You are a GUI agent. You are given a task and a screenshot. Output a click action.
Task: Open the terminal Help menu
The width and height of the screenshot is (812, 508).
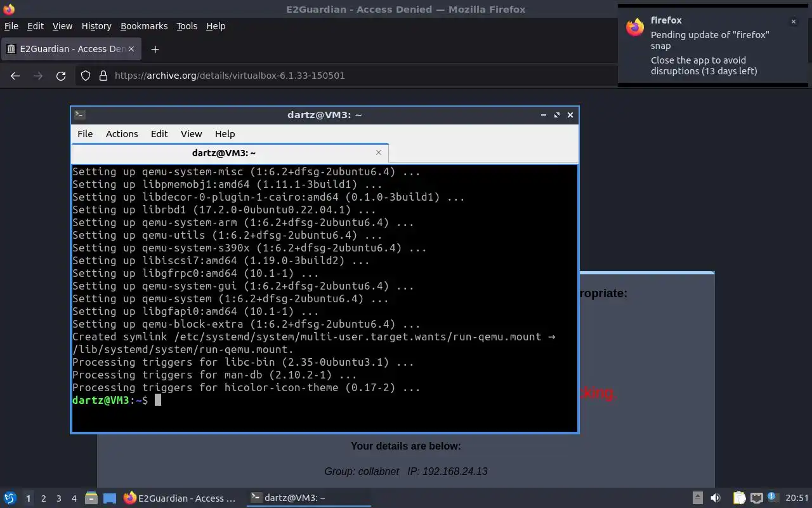pyautogui.click(x=225, y=134)
